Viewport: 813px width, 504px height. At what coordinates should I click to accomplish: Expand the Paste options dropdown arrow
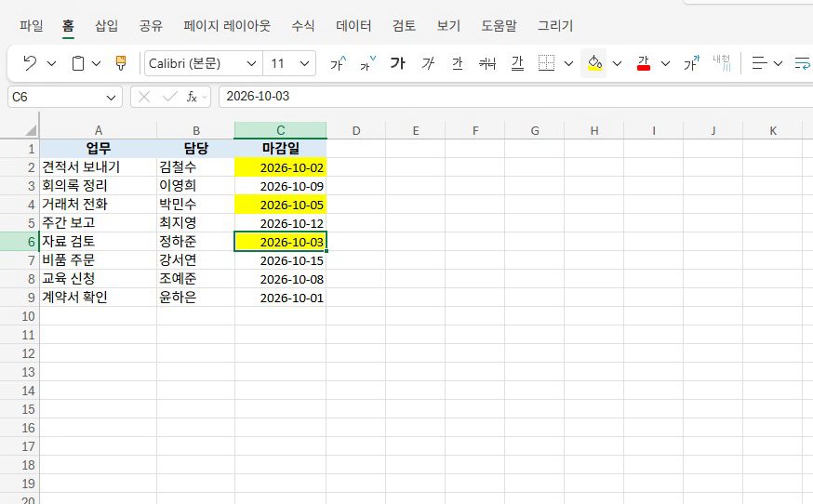click(97, 63)
